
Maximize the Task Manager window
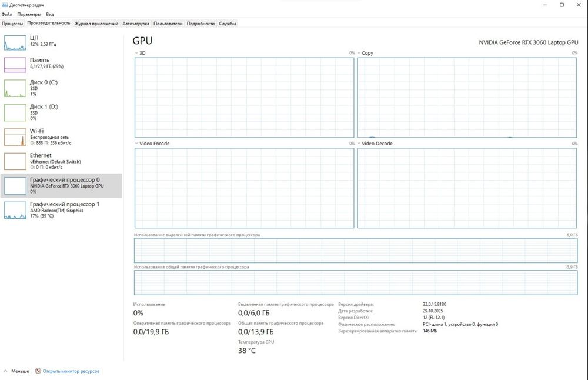pos(562,5)
